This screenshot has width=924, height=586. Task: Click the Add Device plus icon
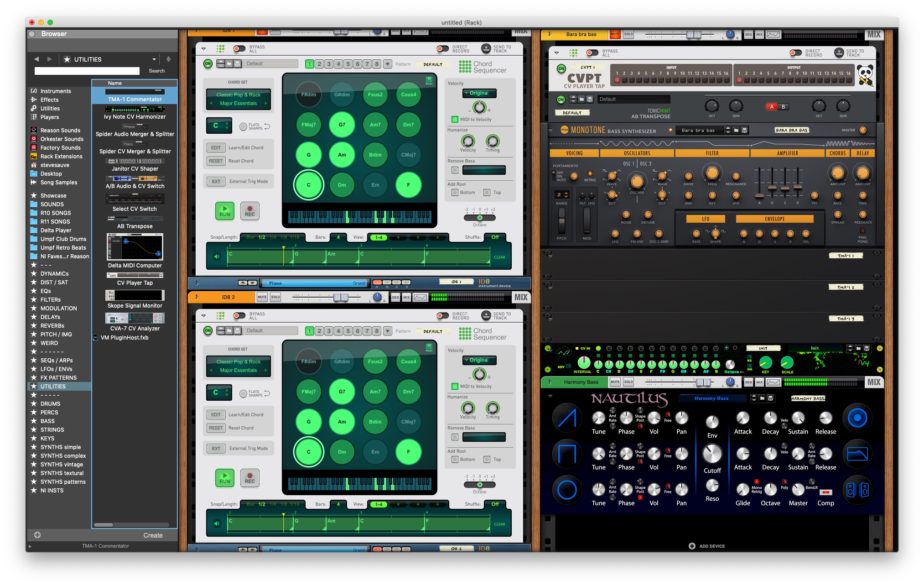(692, 546)
